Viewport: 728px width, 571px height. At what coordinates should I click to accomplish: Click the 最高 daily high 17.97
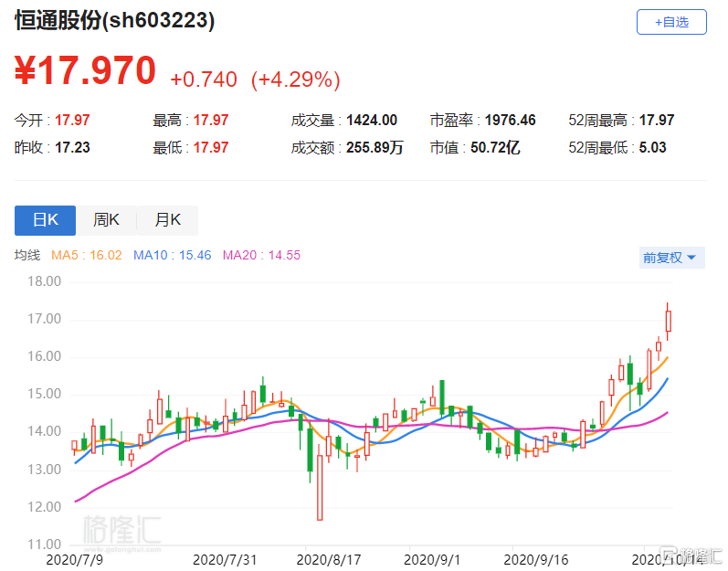point(211,121)
